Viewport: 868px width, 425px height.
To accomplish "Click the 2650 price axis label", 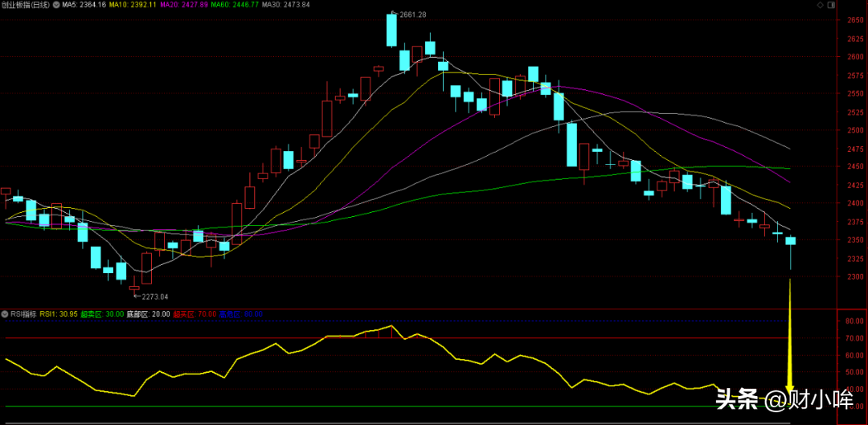I will pos(855,20).
